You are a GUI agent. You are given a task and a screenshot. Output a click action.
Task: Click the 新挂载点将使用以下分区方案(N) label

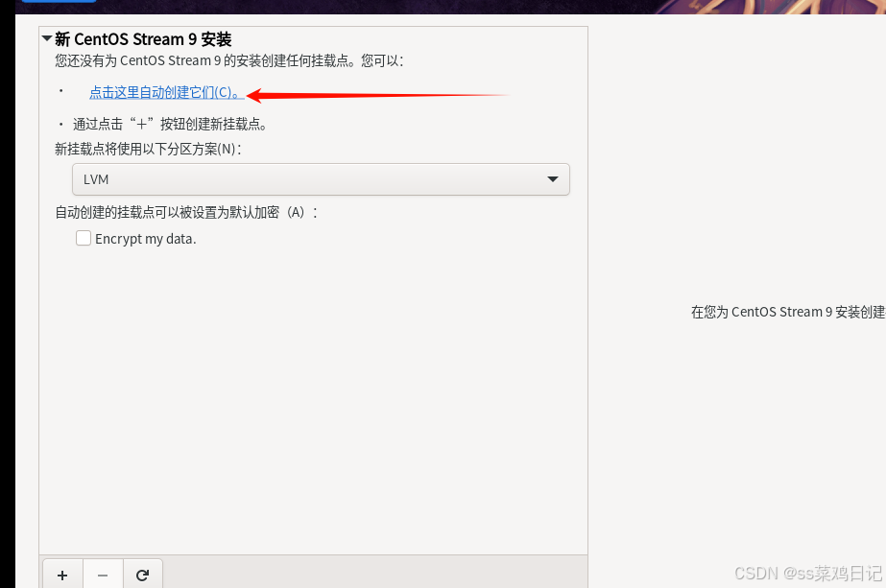[148, 149]
